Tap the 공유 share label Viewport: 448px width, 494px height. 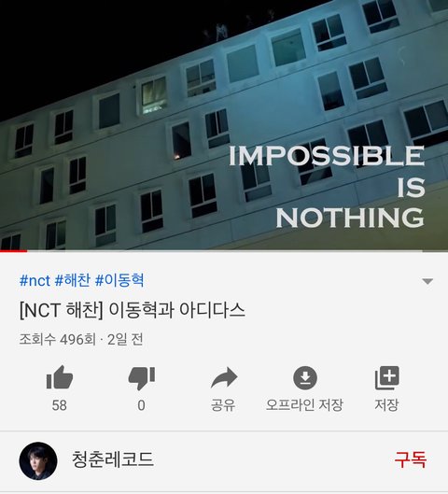(x=223, y=405)
